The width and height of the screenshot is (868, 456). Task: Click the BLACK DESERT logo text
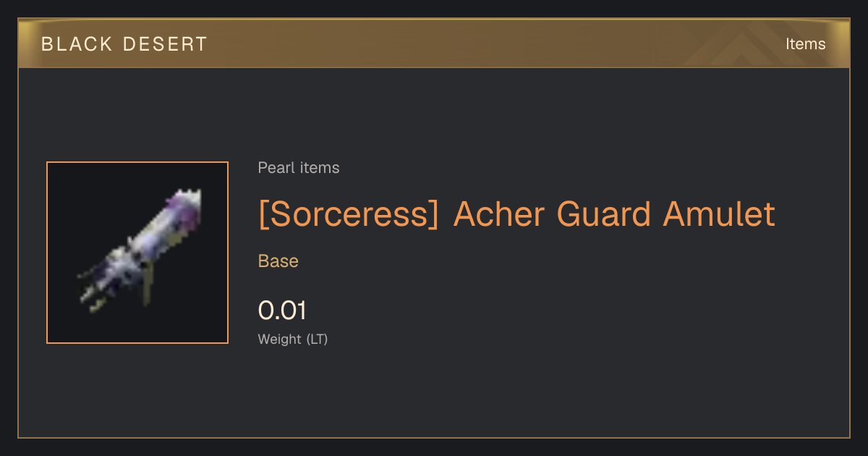click(124, 44)
